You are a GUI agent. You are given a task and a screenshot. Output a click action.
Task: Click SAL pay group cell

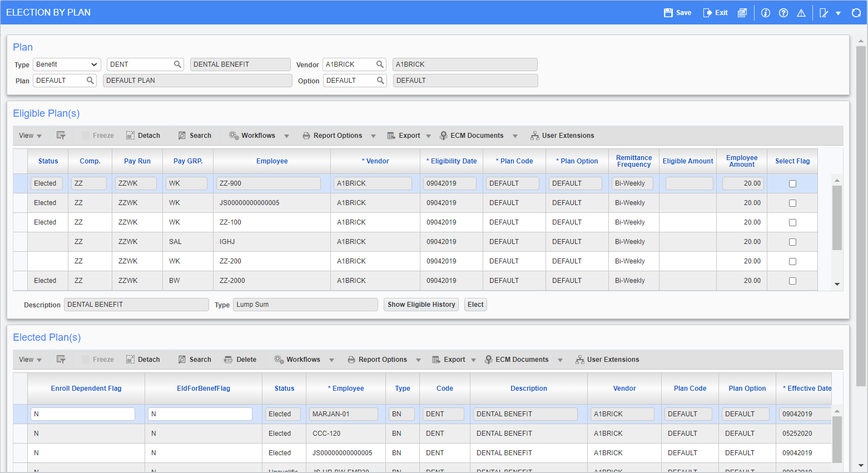click(x=188, y=242)
